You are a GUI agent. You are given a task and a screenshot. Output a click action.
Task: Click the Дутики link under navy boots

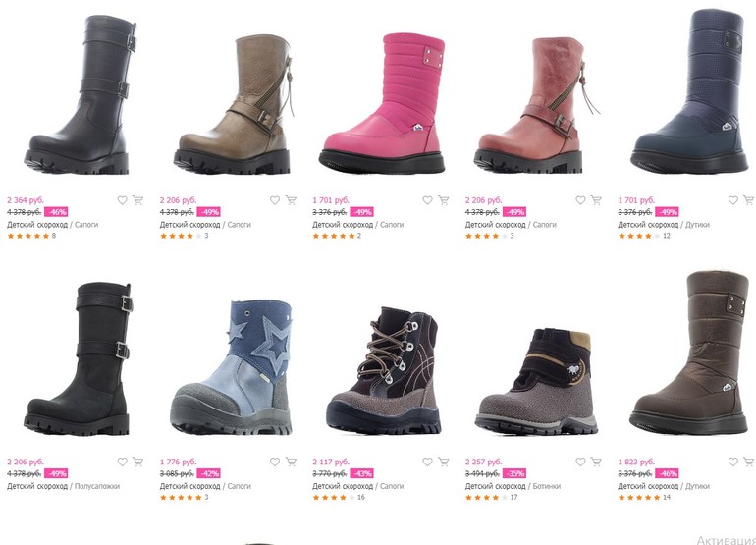(697, 225)
